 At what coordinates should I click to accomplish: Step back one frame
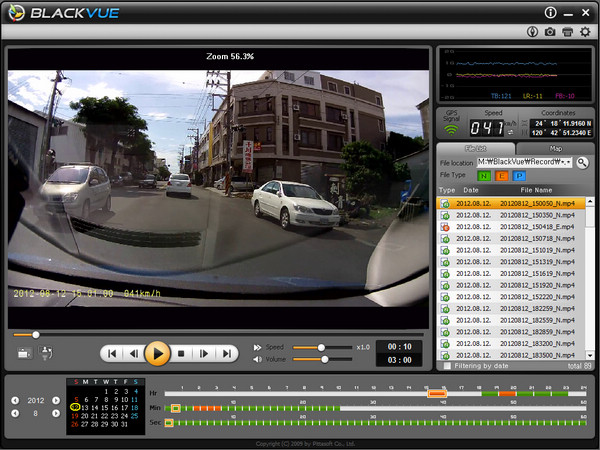click(x=135, y=353)
